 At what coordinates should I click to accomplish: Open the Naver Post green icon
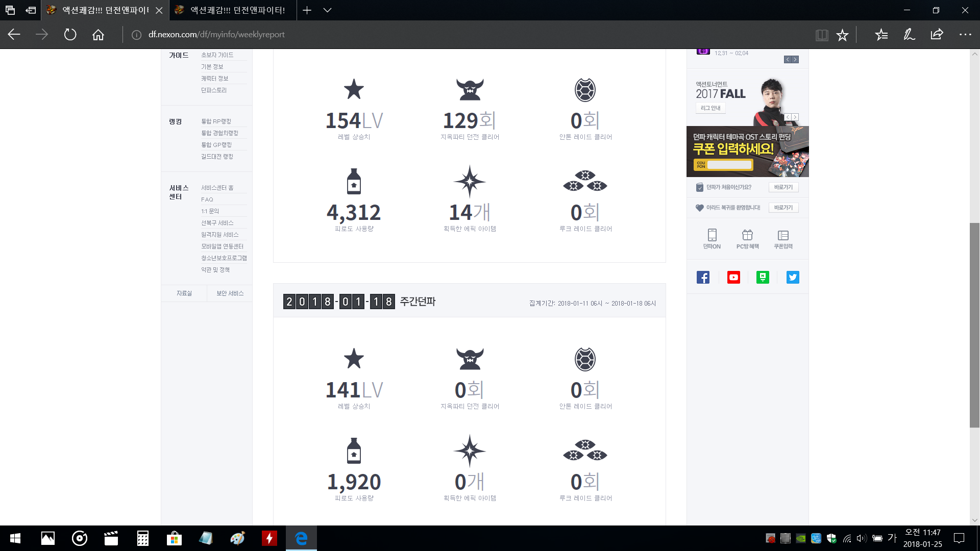pyautogui.click(x=763, y=277)
